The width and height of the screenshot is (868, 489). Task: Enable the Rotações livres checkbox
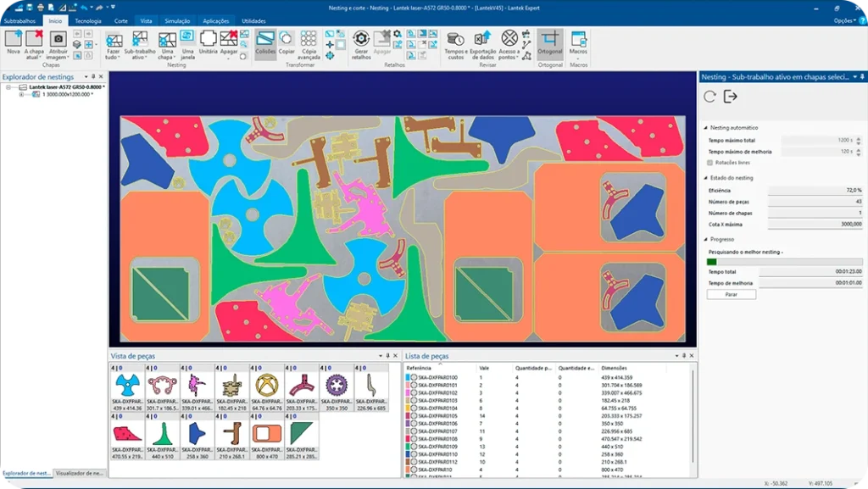709,162
